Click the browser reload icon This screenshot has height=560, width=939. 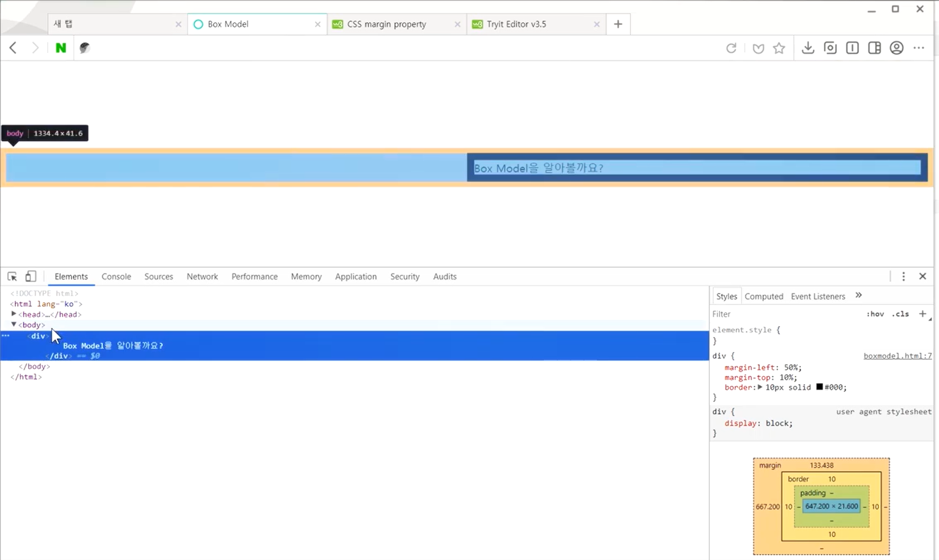tap(731, 48)
